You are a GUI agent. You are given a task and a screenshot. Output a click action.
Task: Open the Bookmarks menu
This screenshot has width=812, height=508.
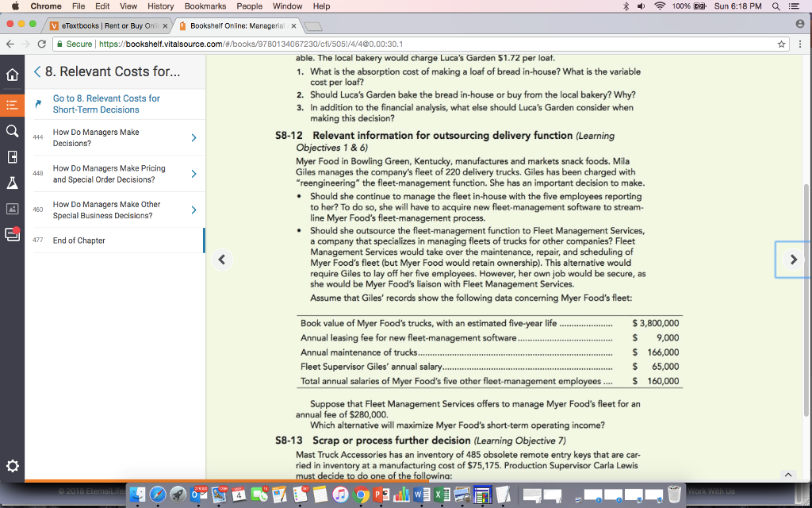(205, 6)
